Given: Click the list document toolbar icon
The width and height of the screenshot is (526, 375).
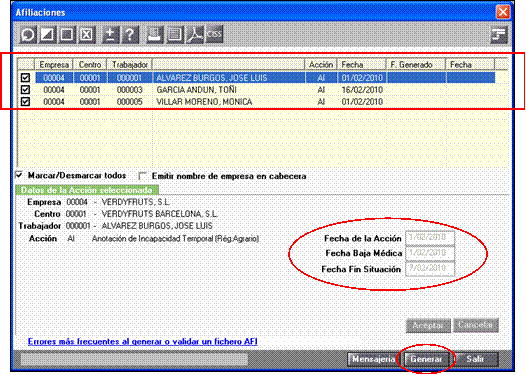Looking at the screenshot, I should [x=174, y=34].
